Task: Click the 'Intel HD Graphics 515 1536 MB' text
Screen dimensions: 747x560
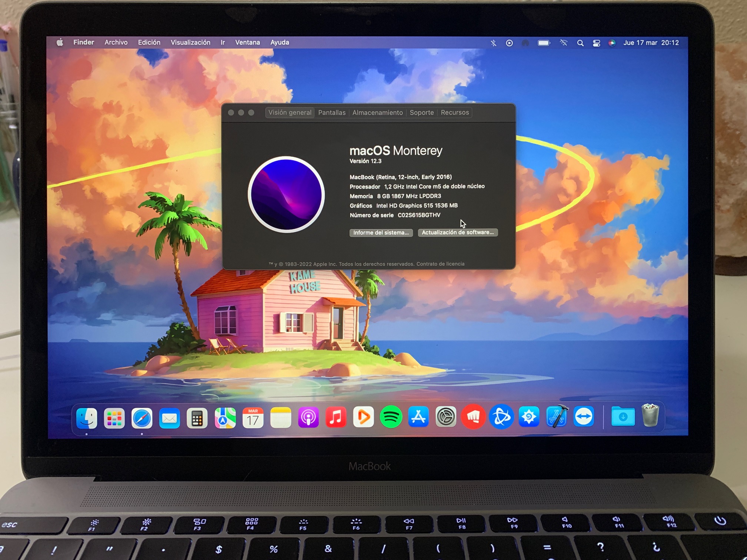Action: pos(417,206)
